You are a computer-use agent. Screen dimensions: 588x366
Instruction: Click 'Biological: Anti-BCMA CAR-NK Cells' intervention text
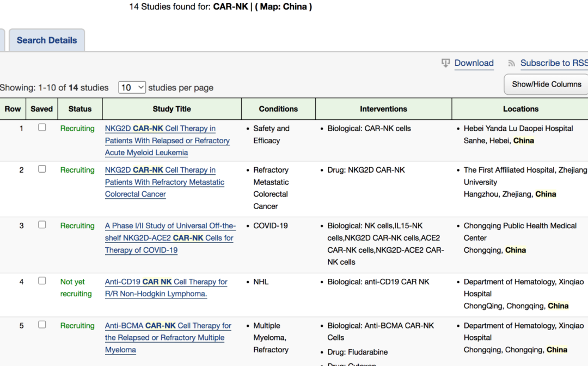381,332
